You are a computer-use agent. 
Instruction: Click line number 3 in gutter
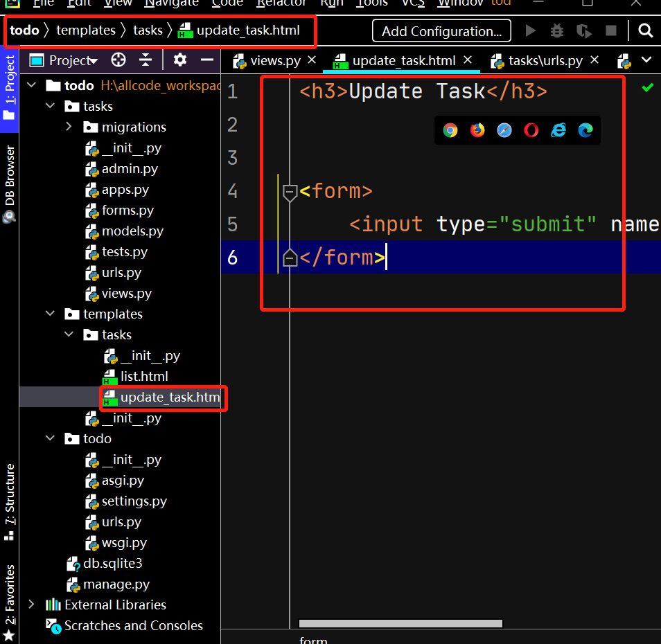(232, 158)
